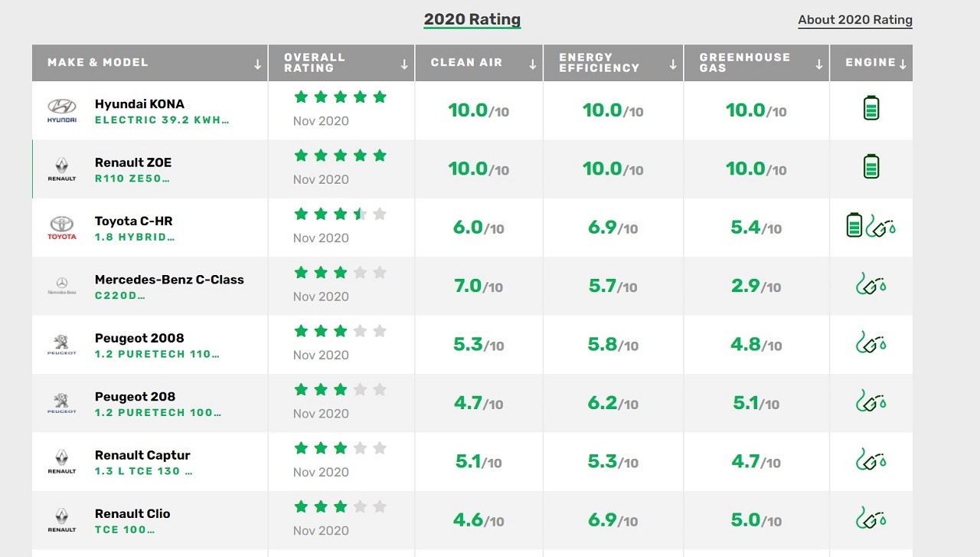Sort table by Energy Efficiency arrow
This screenshot has width=980, height=557.
[673, 65]
